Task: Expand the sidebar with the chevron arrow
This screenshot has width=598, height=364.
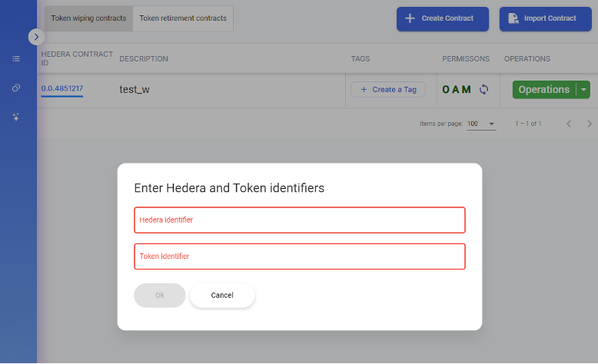Action: click(36, 36)
